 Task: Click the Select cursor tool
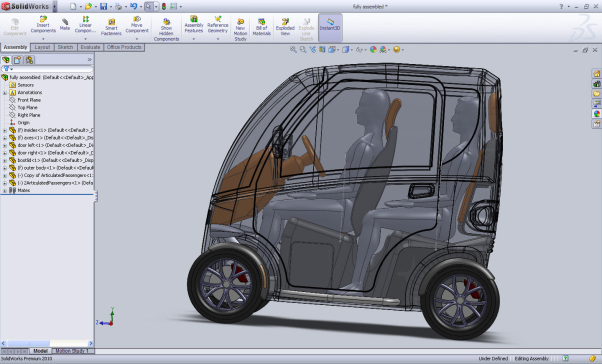click(x=148, y=7)
